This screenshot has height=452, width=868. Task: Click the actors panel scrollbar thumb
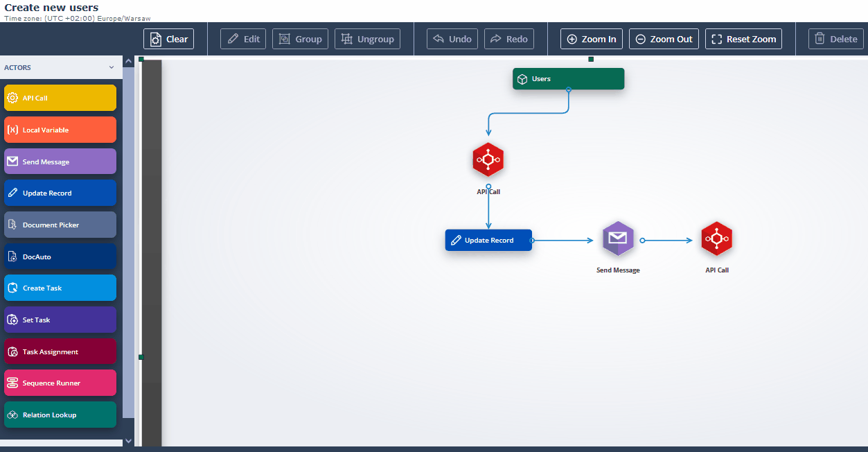click(x=128, y=243)
